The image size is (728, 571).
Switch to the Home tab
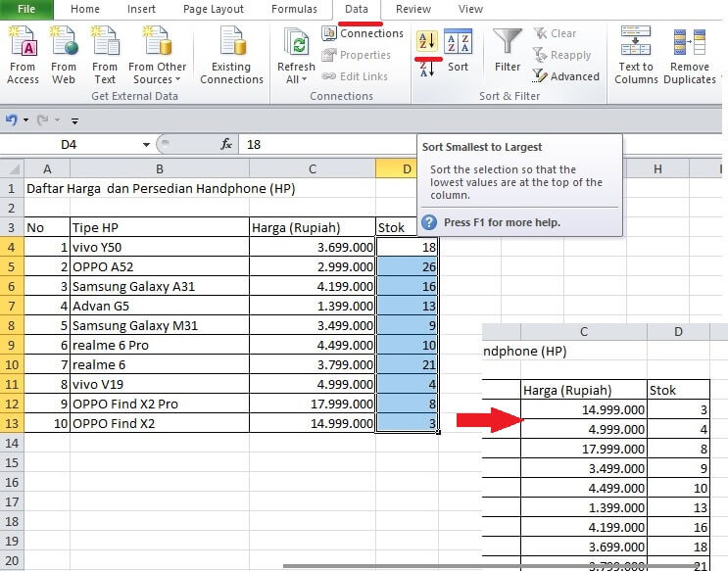(x=85, y=9)
